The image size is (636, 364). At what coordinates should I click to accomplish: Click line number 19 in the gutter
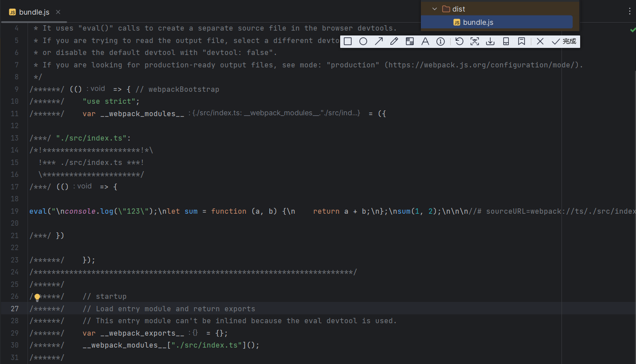tap(14, 211)
